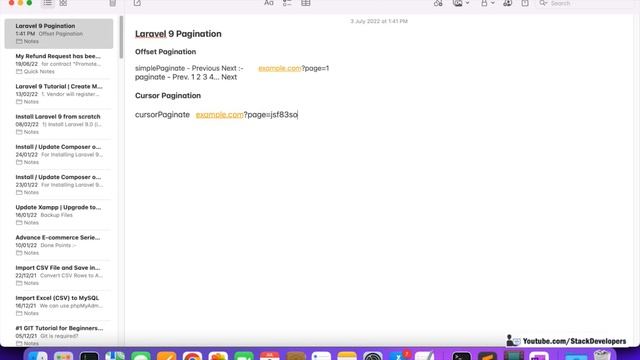Delete the selected note with trash icon

113,3
